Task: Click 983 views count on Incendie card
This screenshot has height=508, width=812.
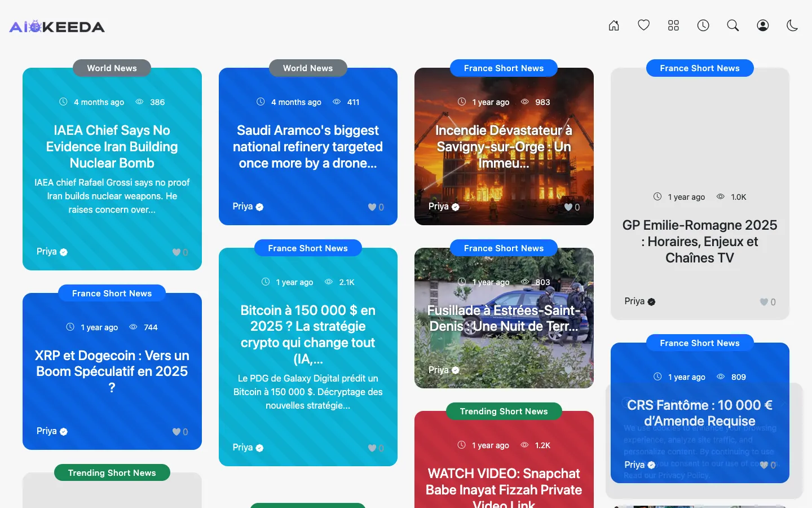Action: coord(542,102)
